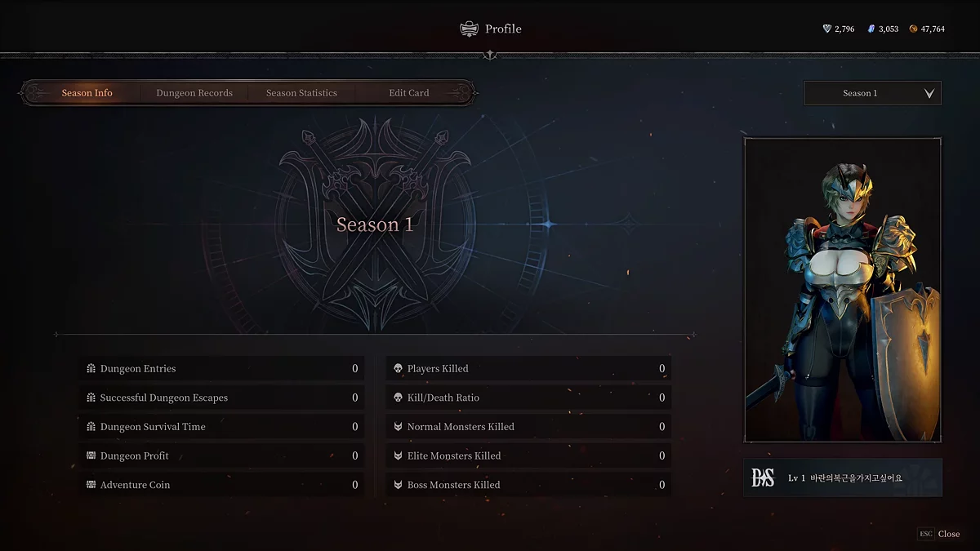980x551 pixels.
Task: Select the Season Info tab
Action: pyautogui.click(x=87, y=93)
